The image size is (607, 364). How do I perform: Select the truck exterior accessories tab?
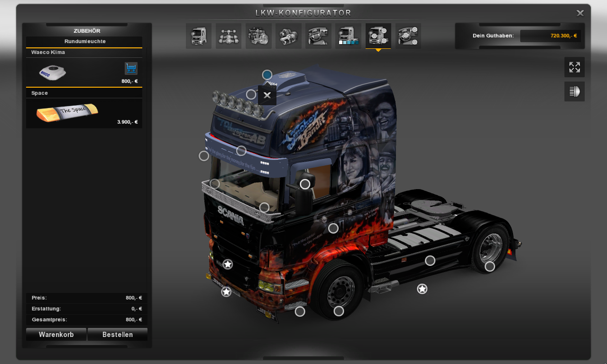coord(378,36)
